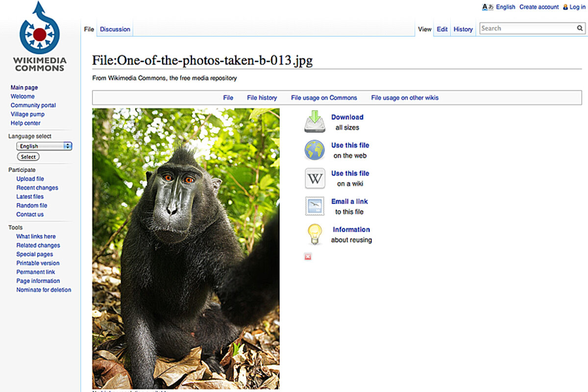The width and height of the screenshot is (588, 392).
Task: Jump to File usage on Commons
Action: pyautogui.click(x=324, y=98)
